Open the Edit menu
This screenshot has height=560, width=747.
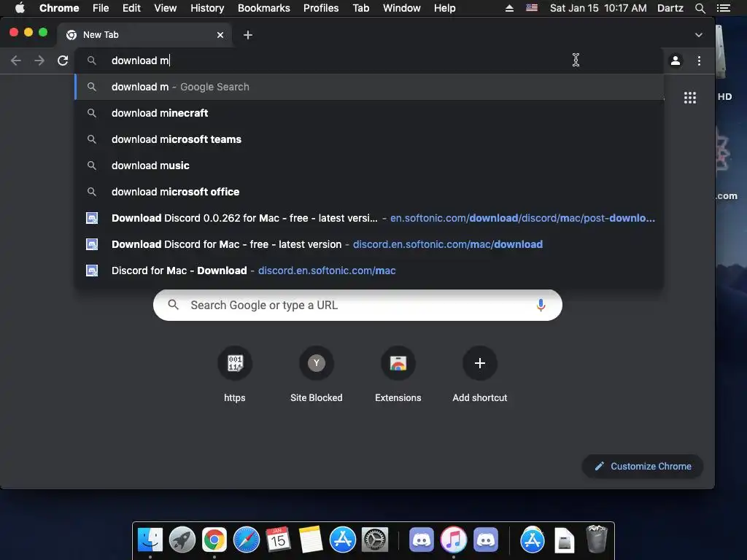tap(131, 8)
